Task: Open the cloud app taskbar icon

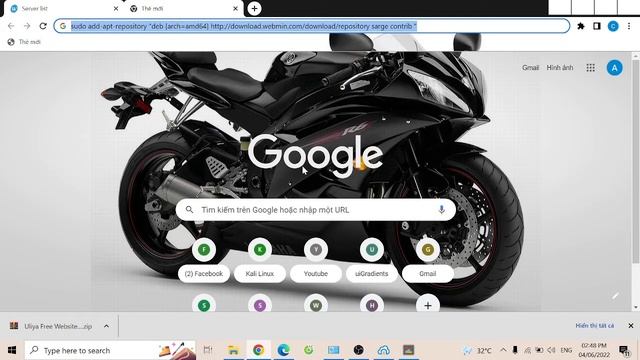Action: 383,350
